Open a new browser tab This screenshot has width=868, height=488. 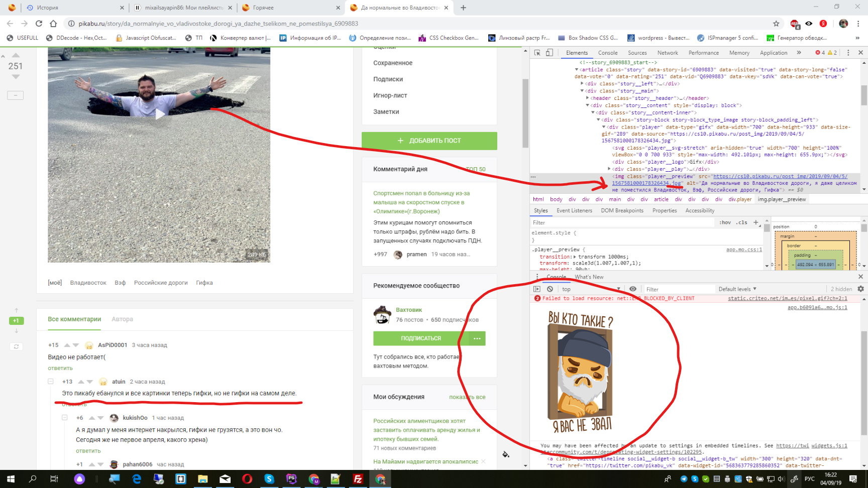click(463, 8)
